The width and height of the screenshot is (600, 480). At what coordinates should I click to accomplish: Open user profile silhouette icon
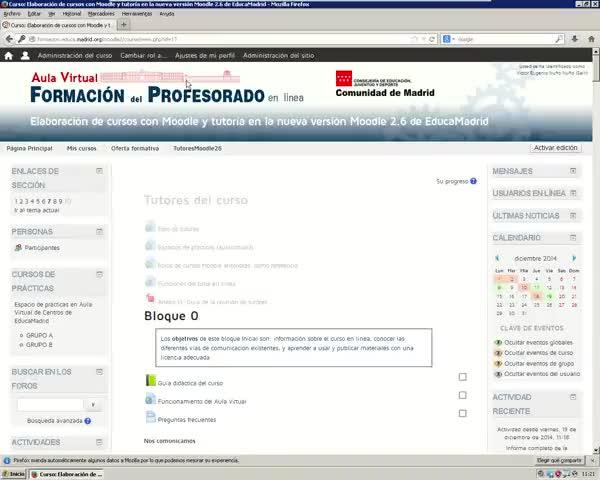[x=25, y=56]
